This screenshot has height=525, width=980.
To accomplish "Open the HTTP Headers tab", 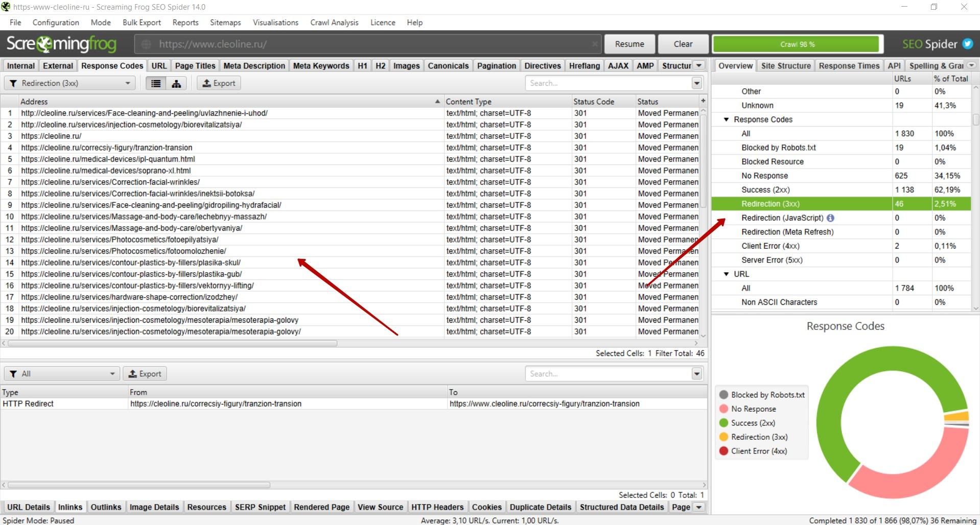I will point(437,507).
